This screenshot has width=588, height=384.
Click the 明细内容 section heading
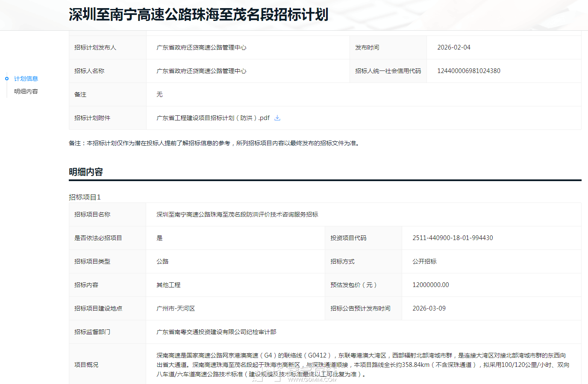pos(86,172)
